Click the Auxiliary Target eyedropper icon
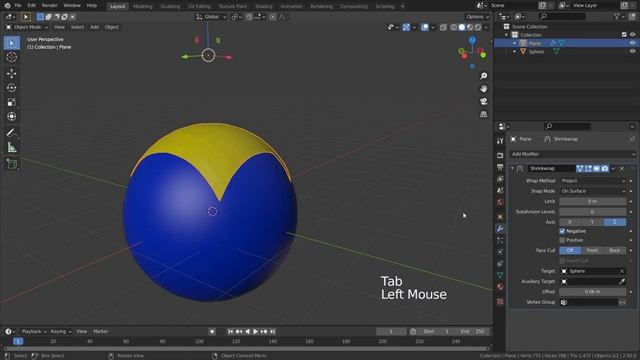The width and height of the screenshot is (640, 360). 622,282
